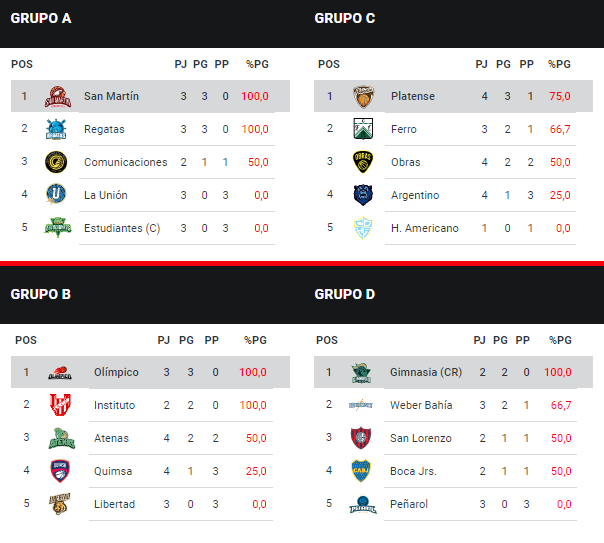Click the GRUPO A header
The height and width of the screenshot is (543, 604).
[x=41, y=18]
